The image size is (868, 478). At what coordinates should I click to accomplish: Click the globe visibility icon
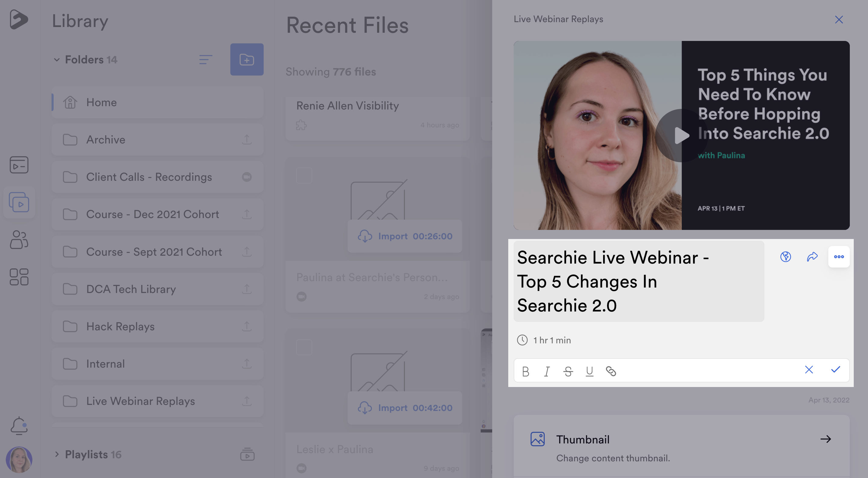(786, 257)
